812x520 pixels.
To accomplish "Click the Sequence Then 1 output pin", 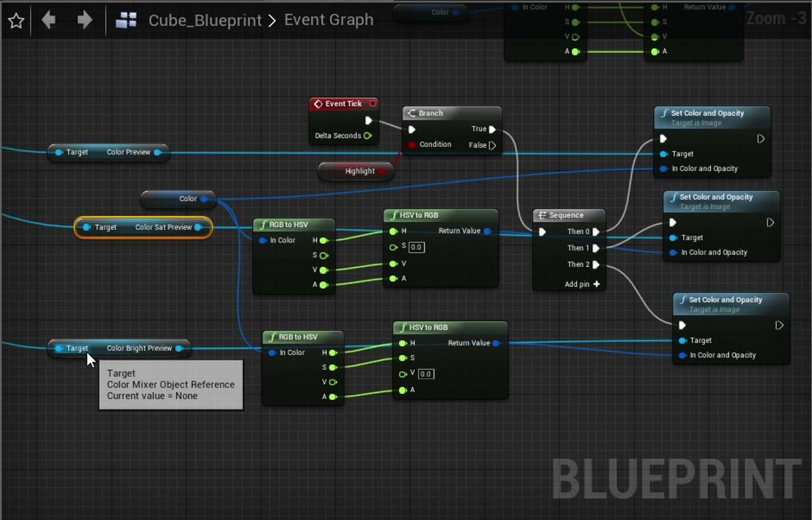I will click(596, 248).
